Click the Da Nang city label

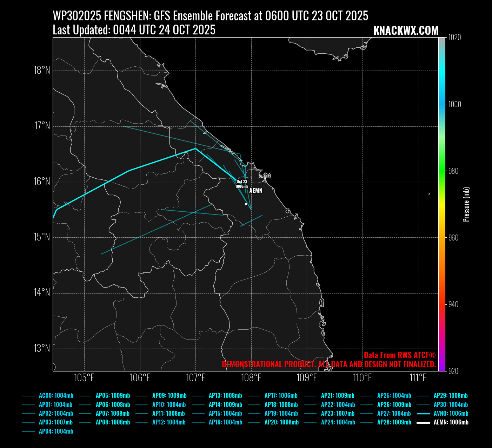coord(265,176)
